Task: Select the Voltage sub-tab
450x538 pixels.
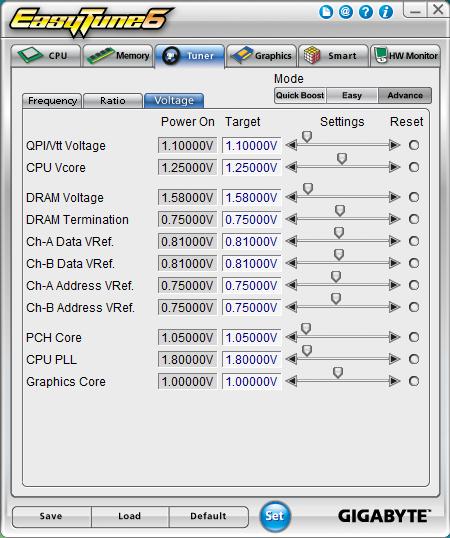Action: click(x=174, y=101)
